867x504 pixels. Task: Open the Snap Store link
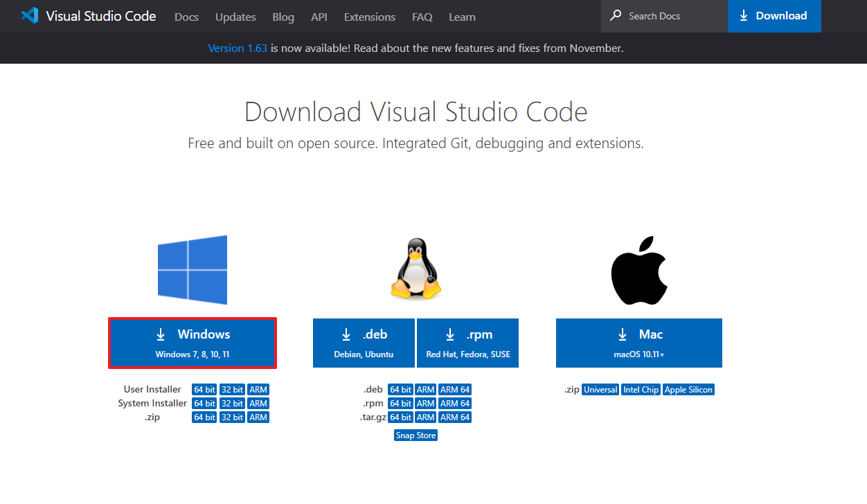point(415,435)
